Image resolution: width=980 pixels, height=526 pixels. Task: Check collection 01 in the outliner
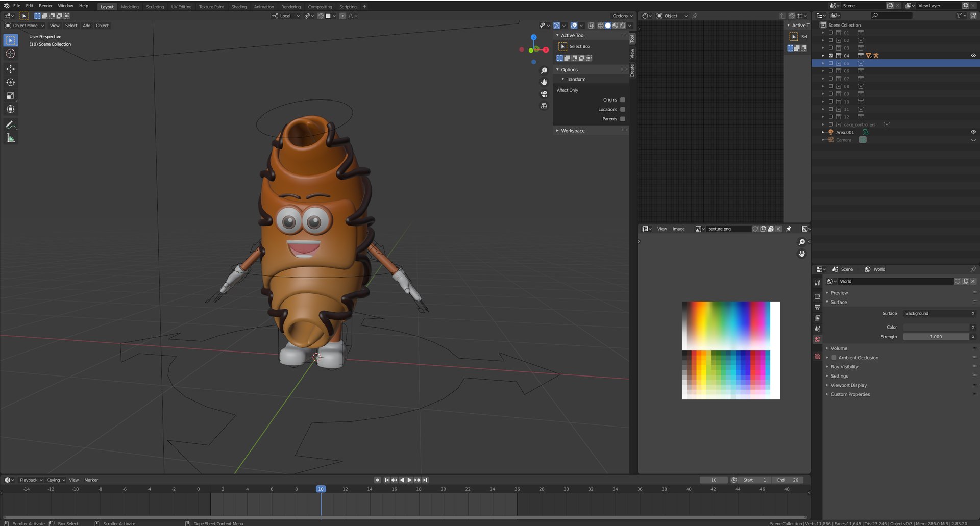click(x=831, y=33)
